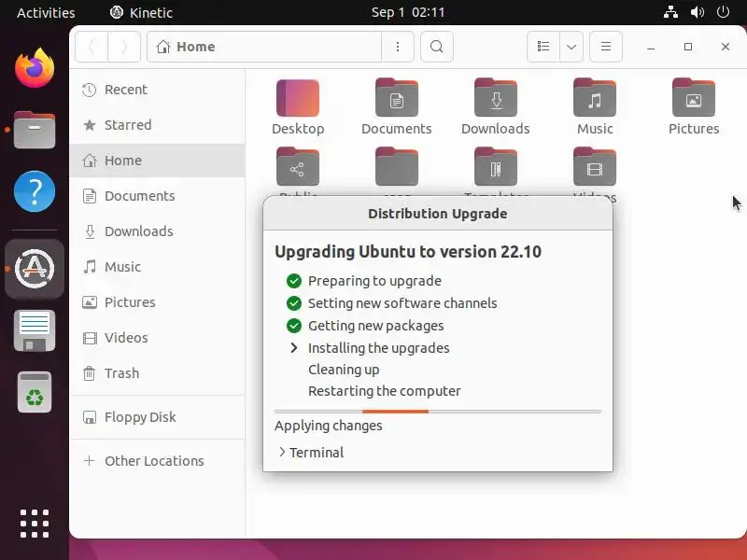The width and height of the screenshot is (747, 560).
Task: Click Activities in the top bar
Action: click(x=46, y=12)
